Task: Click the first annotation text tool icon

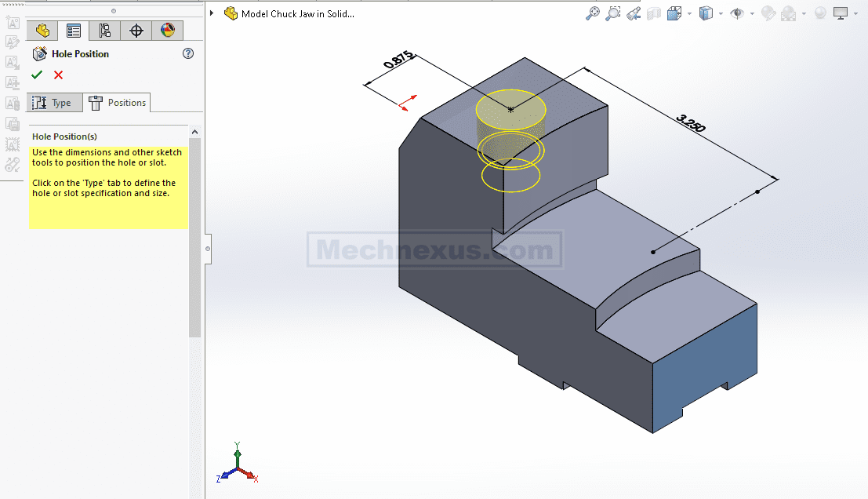Action: (13, 23)
